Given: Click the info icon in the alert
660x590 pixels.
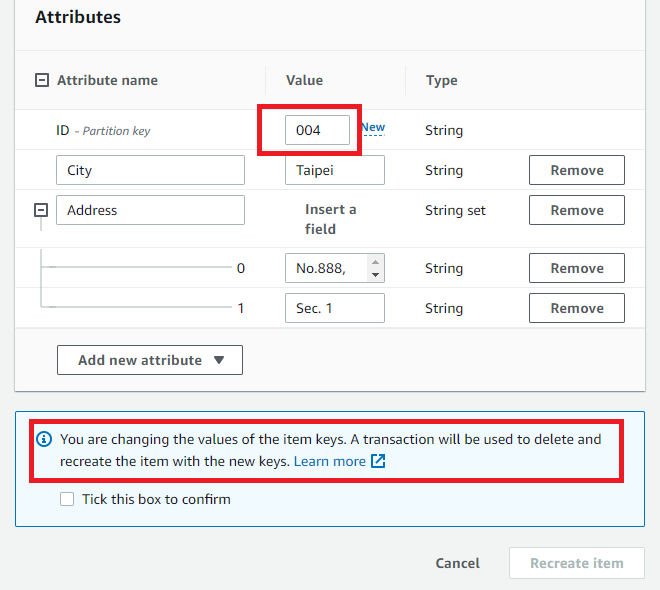Looking at the screenshot, I should [44, 439].
